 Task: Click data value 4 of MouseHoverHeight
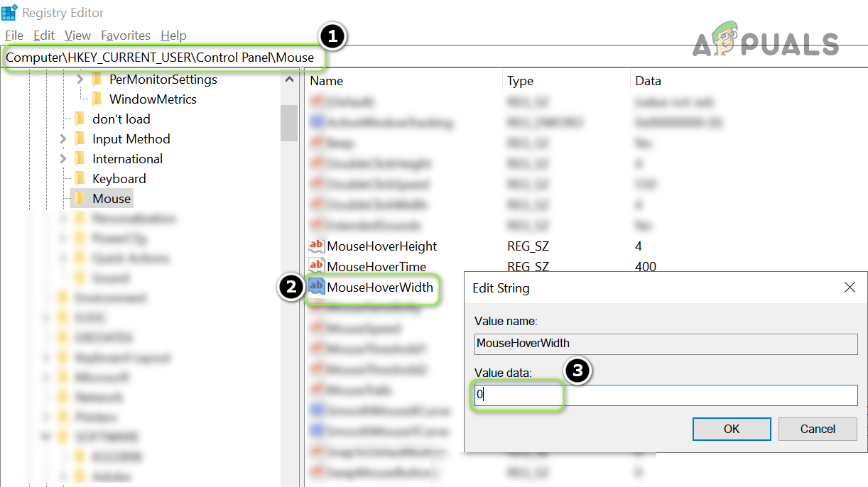[639, 246]
